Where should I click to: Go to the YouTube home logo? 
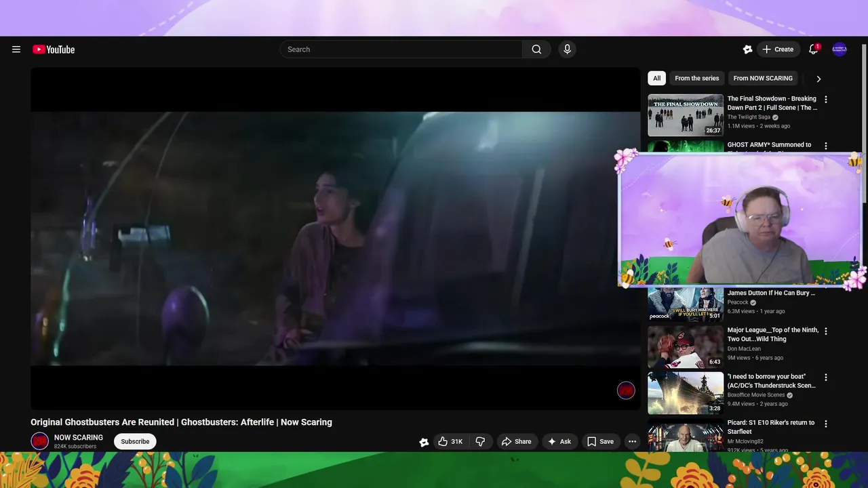[54, 49]
